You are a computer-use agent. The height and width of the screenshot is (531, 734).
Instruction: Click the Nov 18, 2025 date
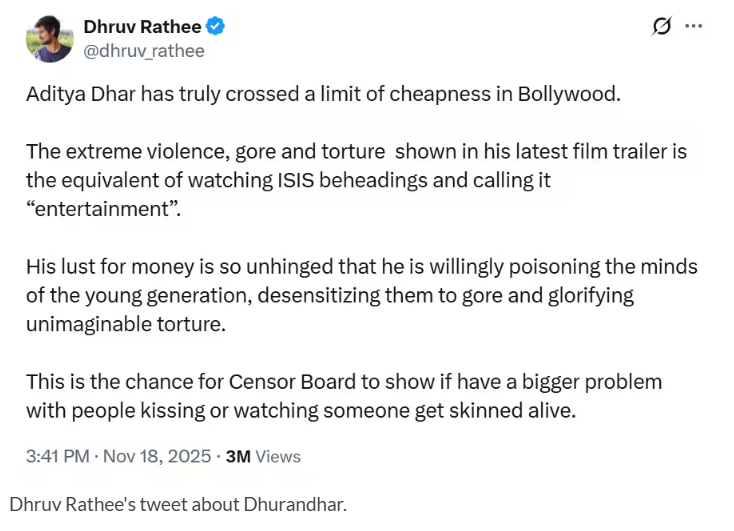coord(157,456)
